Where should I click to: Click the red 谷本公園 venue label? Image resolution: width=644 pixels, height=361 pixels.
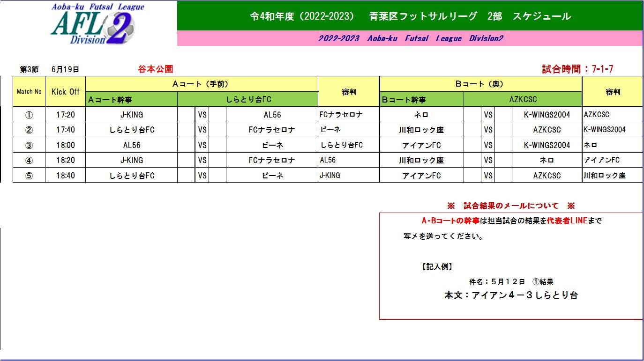pos(156,69)
